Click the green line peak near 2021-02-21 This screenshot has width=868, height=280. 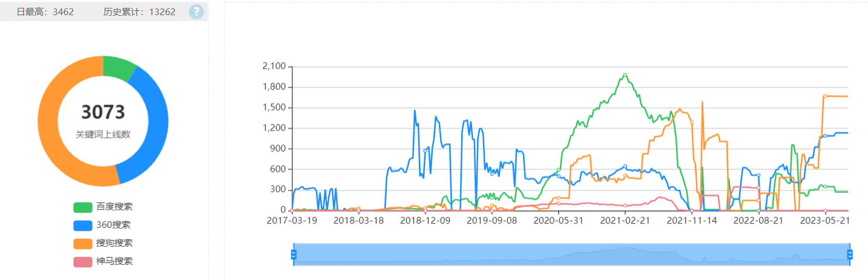(625, 75)
